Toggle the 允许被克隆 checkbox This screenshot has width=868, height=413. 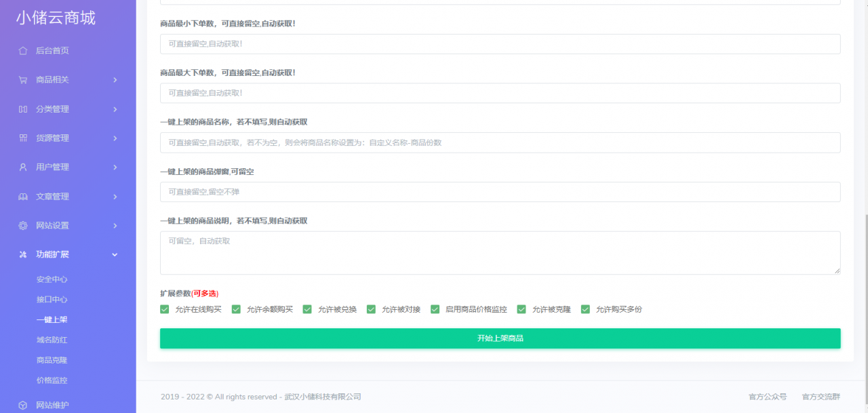(x=521, y=309)
